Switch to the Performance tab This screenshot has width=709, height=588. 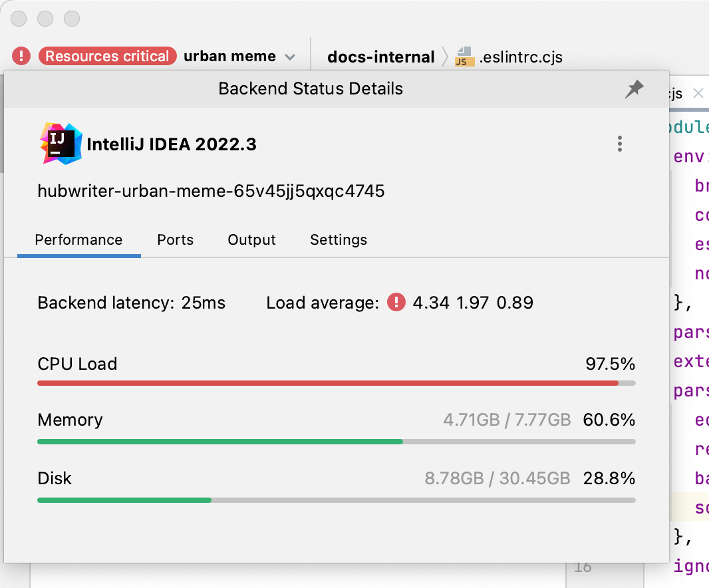point(78,240)
